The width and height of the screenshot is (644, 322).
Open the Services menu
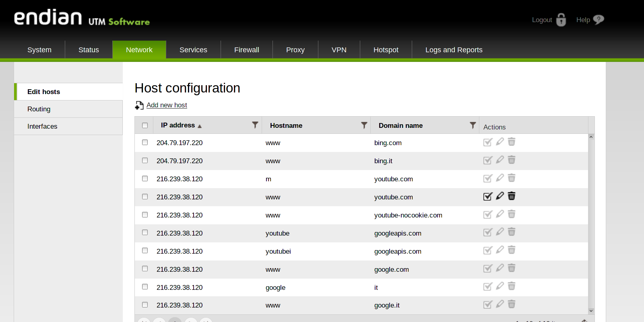[193, 50]
